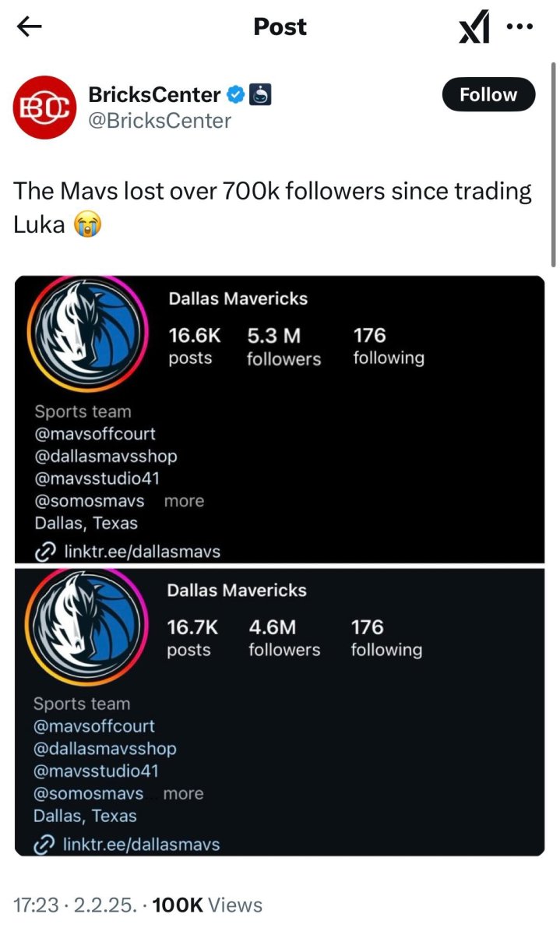560x935 pixels.
Task: Tap the affiliate badge next to verified check
Action: coord(261,95)
